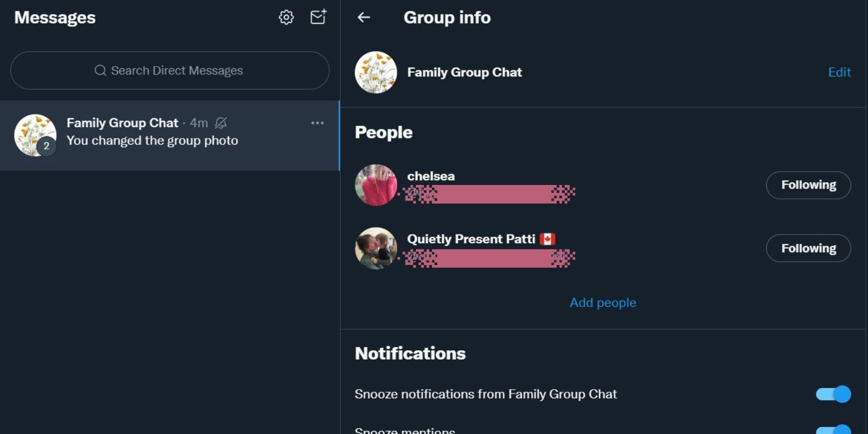Toggle snooze notifications from Family Group Chat
868x434 pixels.
tap(833, 394)
